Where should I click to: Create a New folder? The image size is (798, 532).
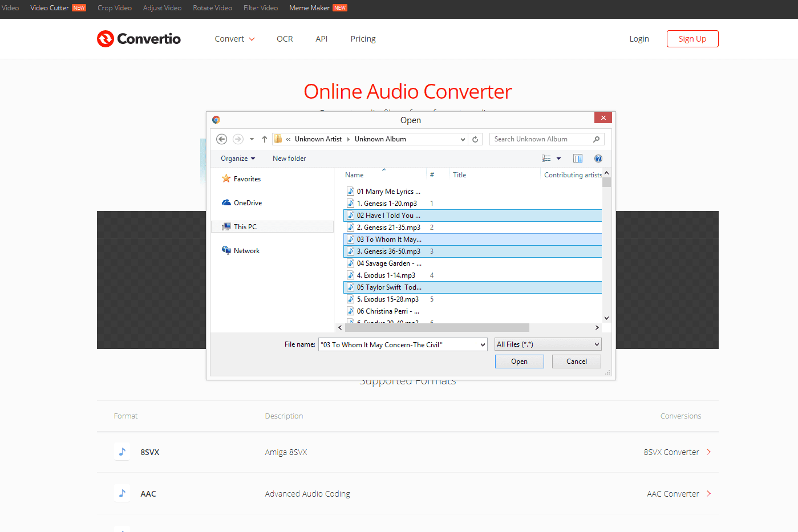(x=289, y=159)
